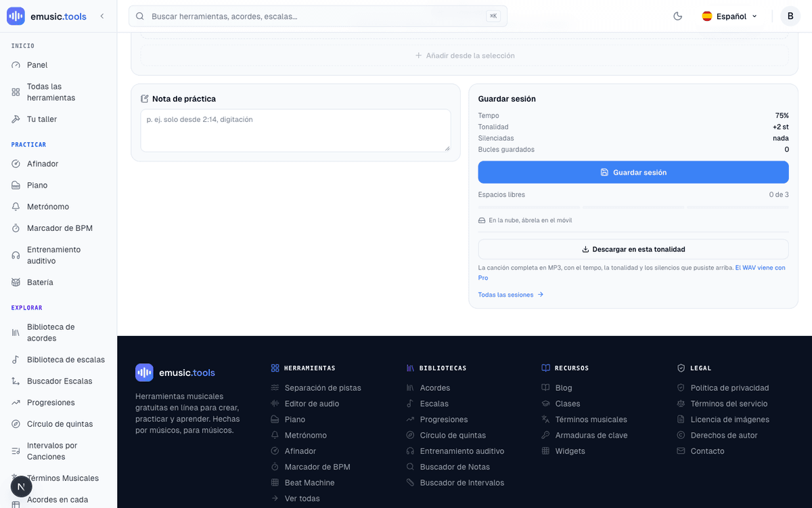Click the Clases graduation cap icon
This screenshot has width=812, height=508.
(x=545, y=404)
